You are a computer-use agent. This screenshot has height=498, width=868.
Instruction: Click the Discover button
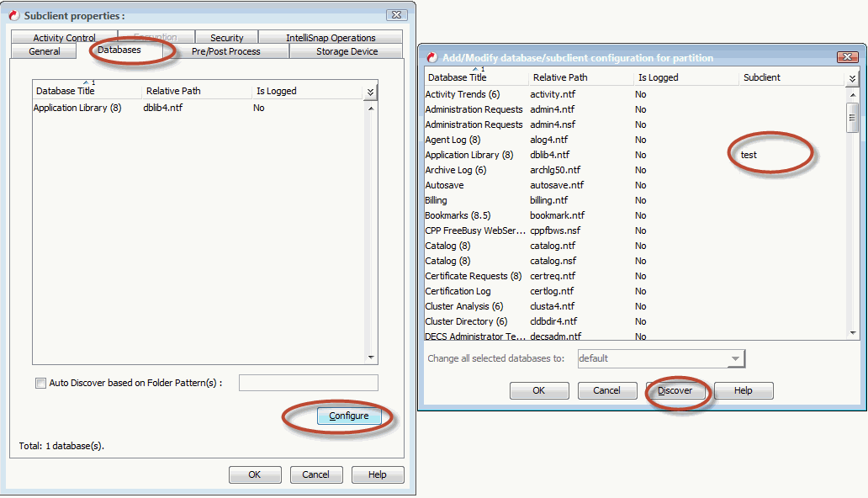(675, 390)
